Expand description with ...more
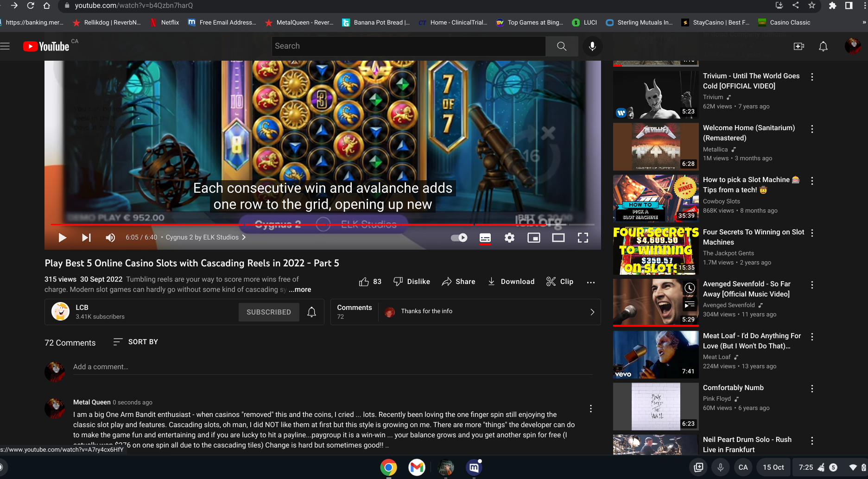Viewport: 868px width, 479px height. click(x=300, y=290)
